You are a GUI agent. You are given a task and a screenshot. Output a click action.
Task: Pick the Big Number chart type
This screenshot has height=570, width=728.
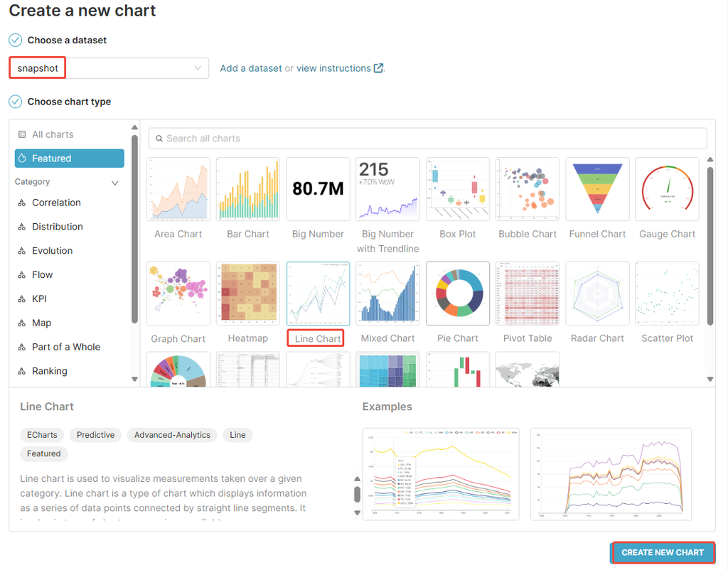318,189
